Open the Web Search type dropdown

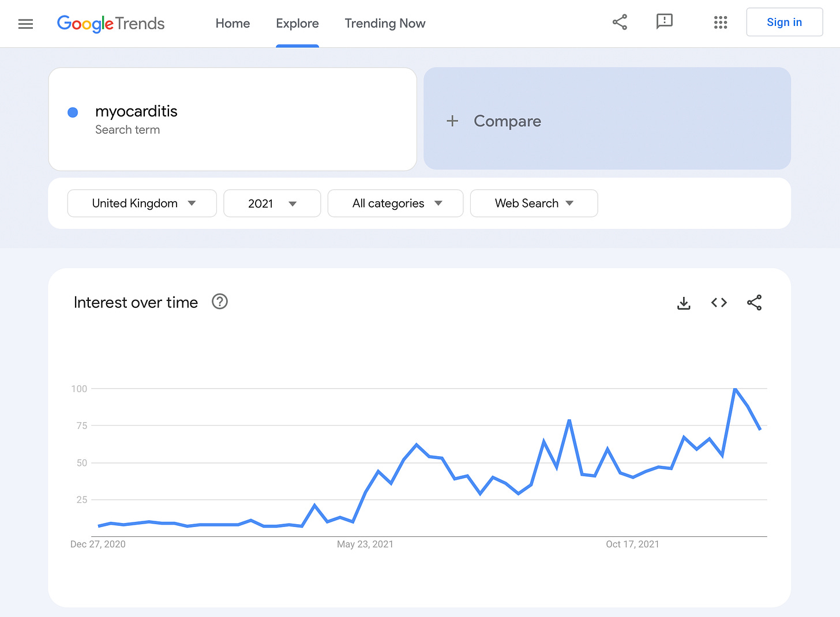pyautogui.click(x=534, y=204)
